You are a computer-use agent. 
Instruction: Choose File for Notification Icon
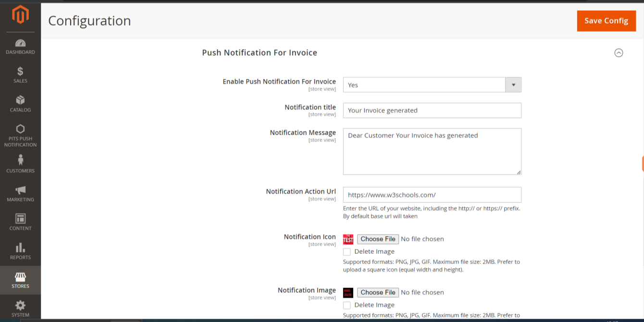coord(378,239)
